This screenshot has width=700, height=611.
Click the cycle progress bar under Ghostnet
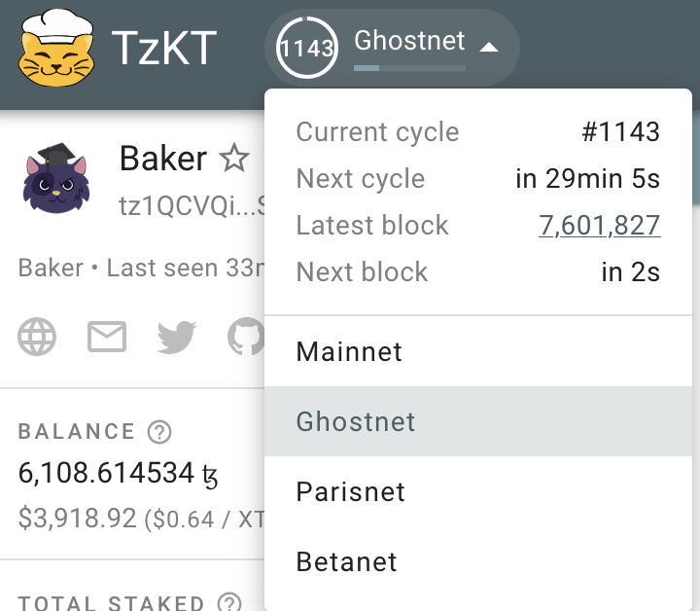tap(409, 68)
